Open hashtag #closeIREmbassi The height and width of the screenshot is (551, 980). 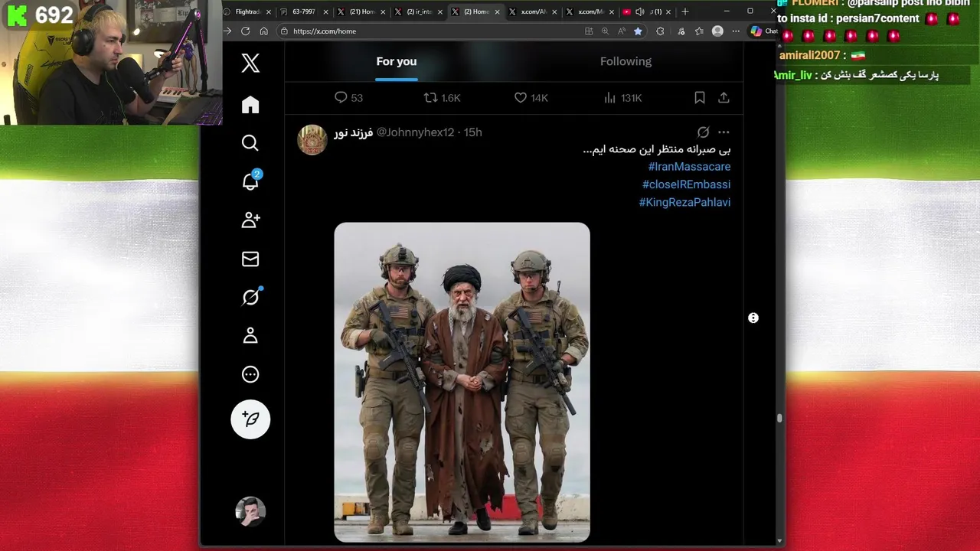[686, 184]
